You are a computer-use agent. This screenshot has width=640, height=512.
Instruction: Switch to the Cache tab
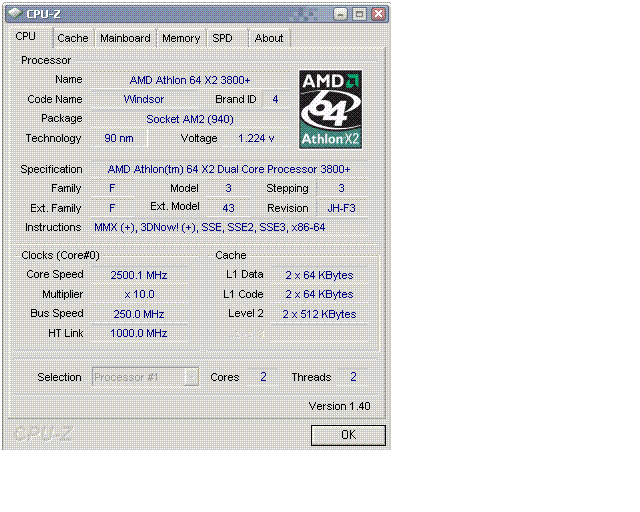pyautogui.click(x=73, y=38)
